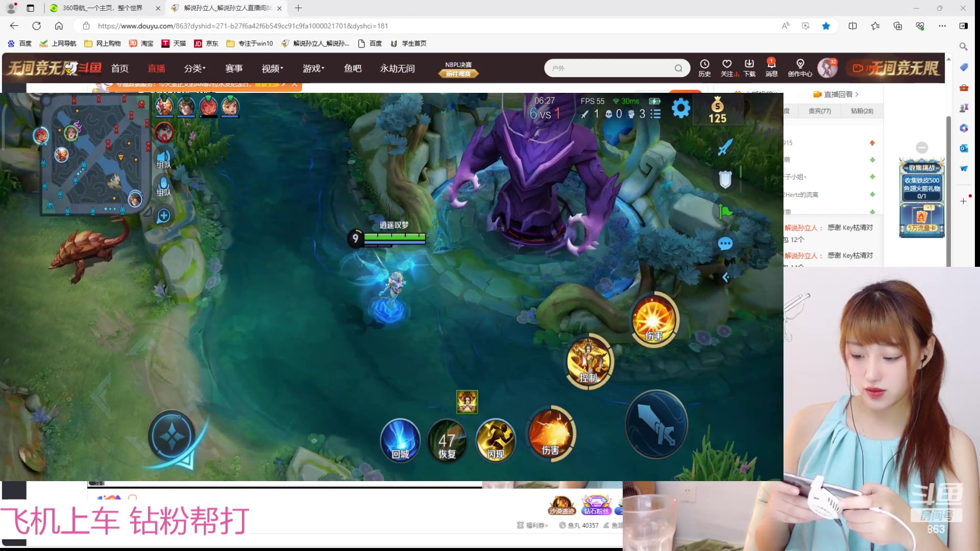Tap the upper 伤害 ultimate skill button
The height and width of the screenshot is (551, 980).
pos(654,319)
